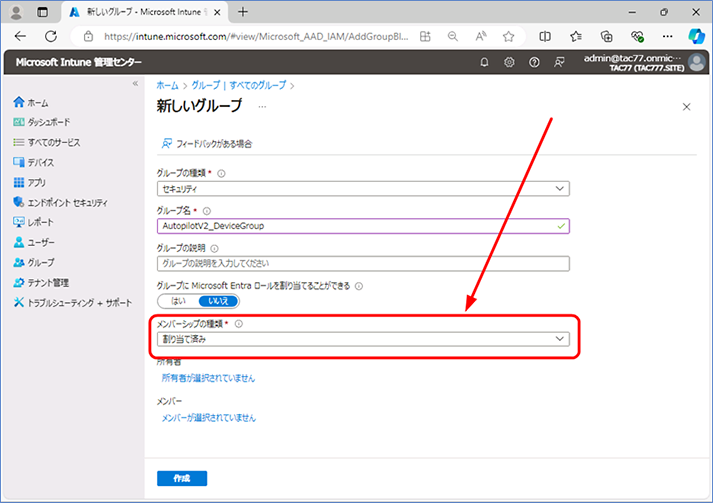Show info tooltip for グループの種類
Image resolution: width=713 pixels, height=503 pixels.
click(221, 173)
